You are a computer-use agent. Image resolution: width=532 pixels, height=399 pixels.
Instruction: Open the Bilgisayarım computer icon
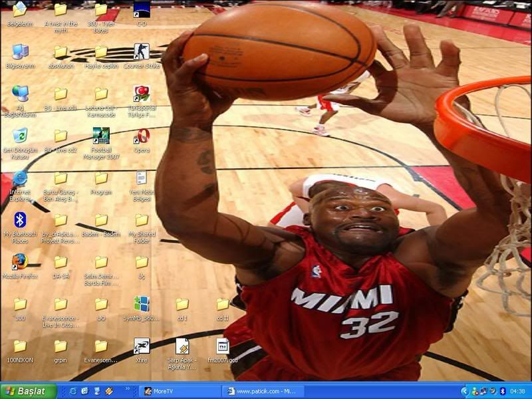[x=20, y=52]
